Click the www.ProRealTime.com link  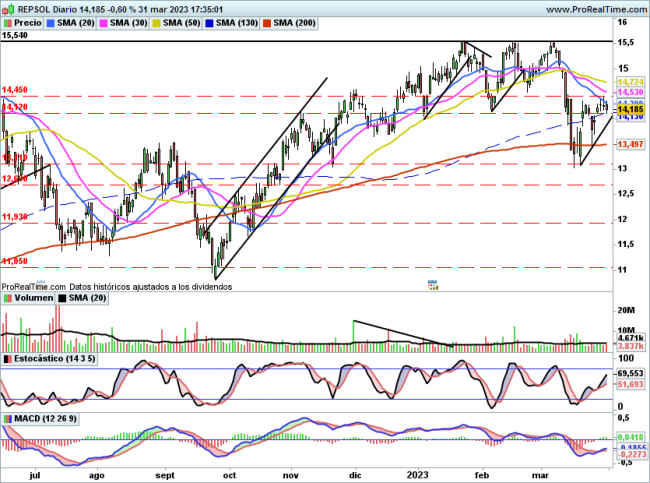click(x=597, y=9)
